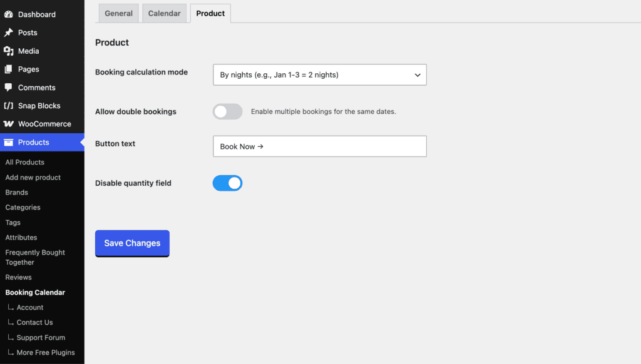Open the Comments speech bubble icon
This screenshot has height=364, width=641.
click(9, 88)
